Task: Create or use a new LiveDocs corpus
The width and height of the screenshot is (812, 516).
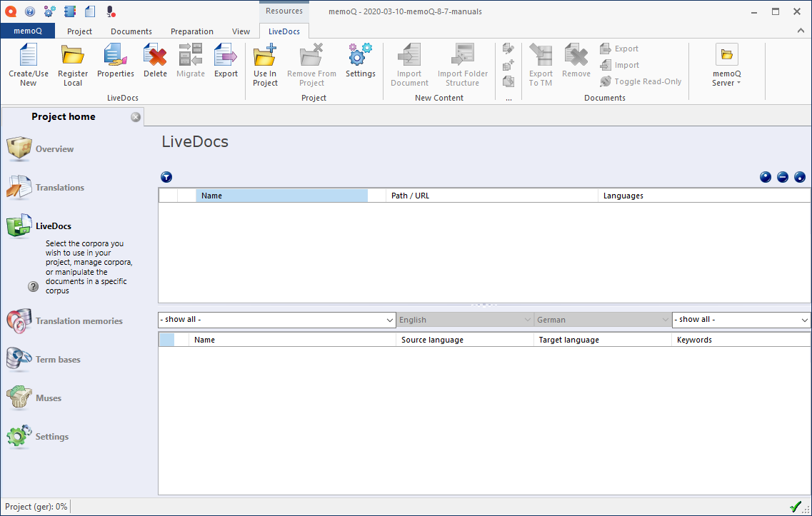Action: pos(29,65)
